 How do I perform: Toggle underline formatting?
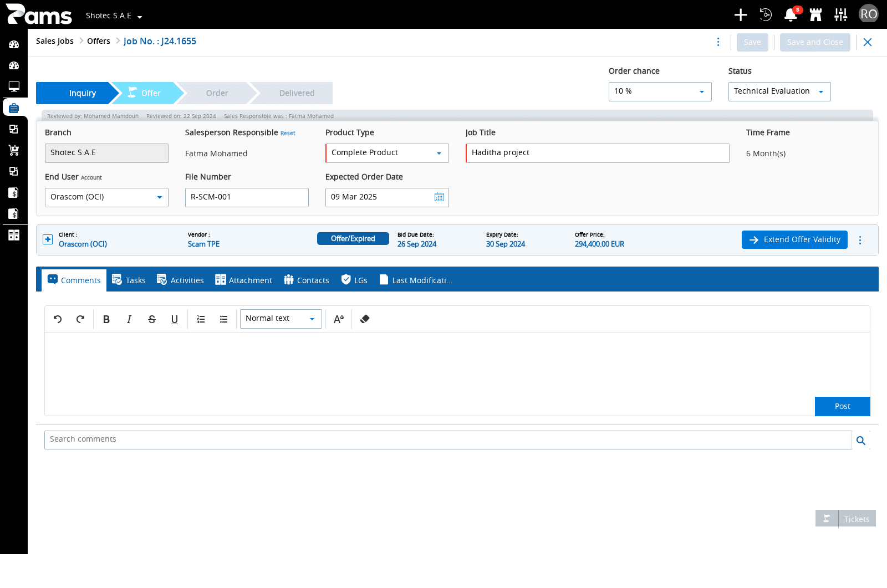(x=175, y=319)
